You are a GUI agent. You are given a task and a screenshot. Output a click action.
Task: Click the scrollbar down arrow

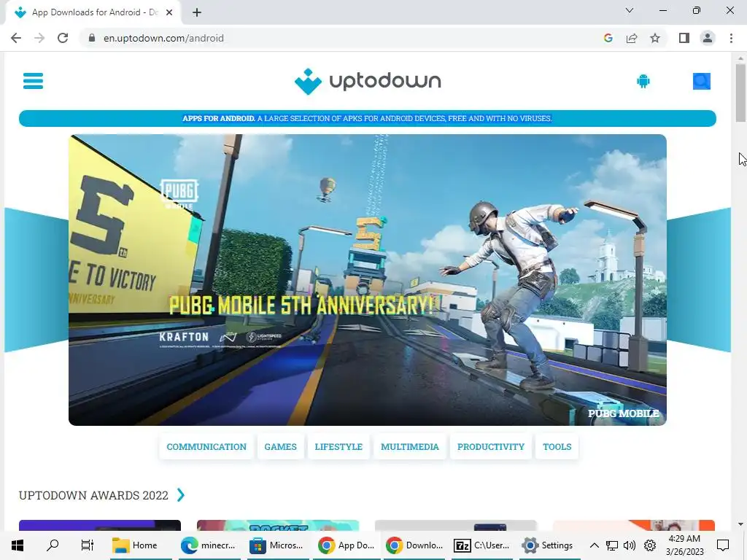pyautogui.click(x=740, y=524)
